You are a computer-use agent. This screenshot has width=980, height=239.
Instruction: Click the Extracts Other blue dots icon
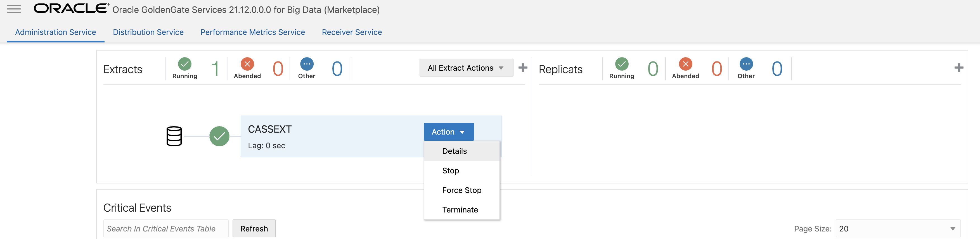point(307,64)
